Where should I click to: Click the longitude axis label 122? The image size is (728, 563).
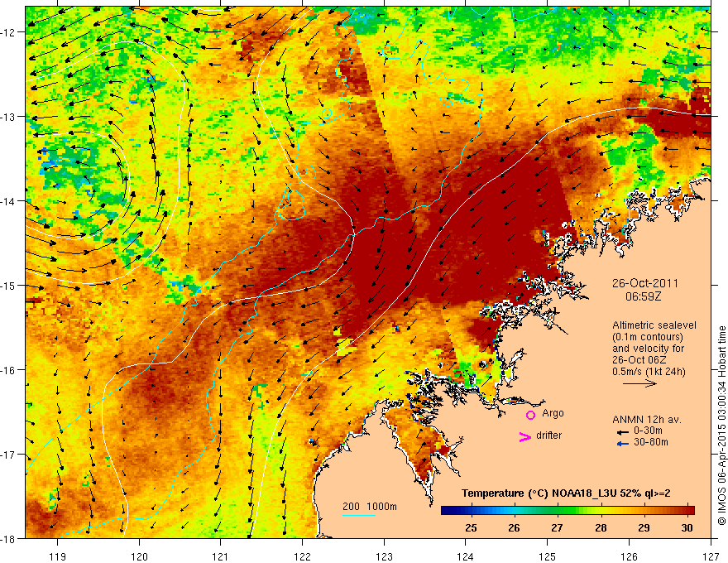tap(302, 556)
